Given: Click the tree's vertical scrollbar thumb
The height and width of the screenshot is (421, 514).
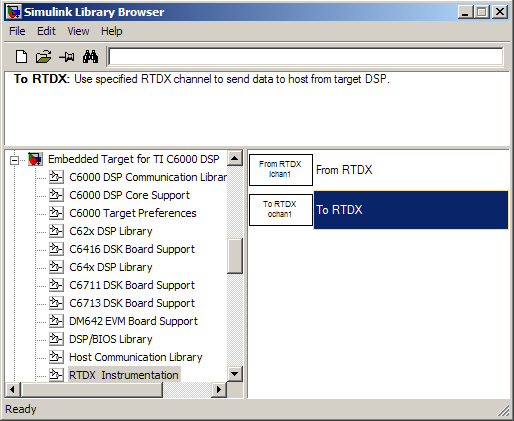Looking at the screenshot, I should coord(235,256).
